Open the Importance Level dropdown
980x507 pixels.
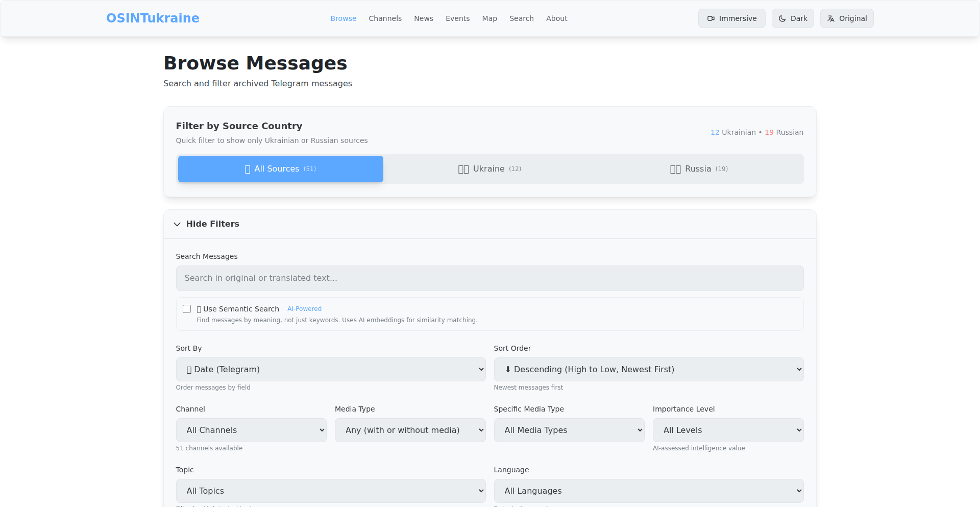[728, 430]
